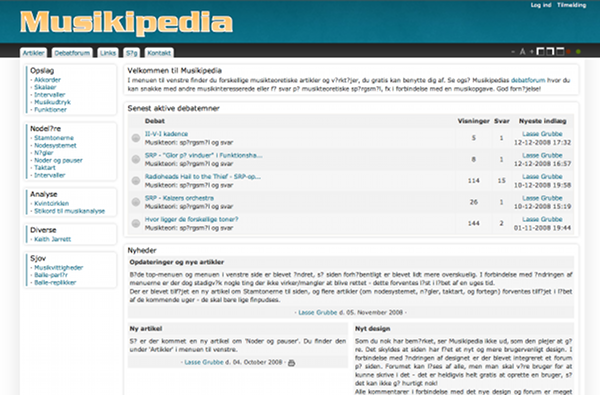600x395 pixels.
Task: Go to the Kontakt tab
Action: [x=159, y=53]
